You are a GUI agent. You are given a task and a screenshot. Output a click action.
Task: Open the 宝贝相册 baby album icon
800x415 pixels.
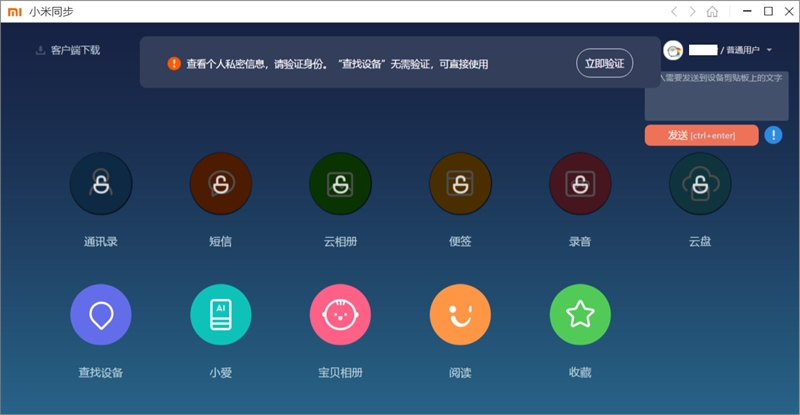point(341,315)
